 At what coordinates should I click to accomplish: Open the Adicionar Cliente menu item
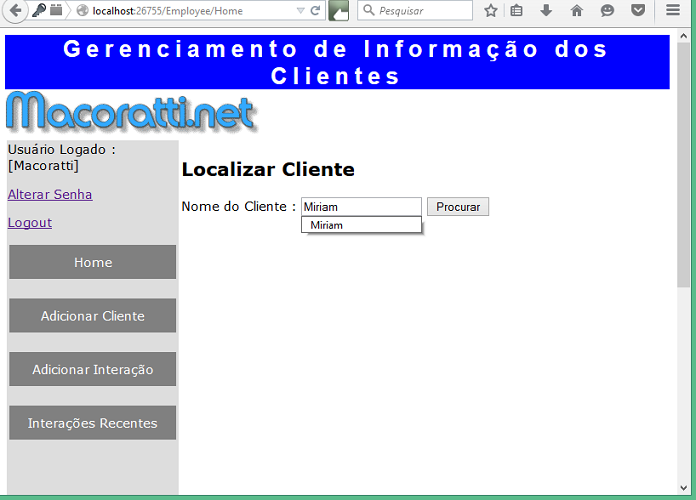(92, 316)
